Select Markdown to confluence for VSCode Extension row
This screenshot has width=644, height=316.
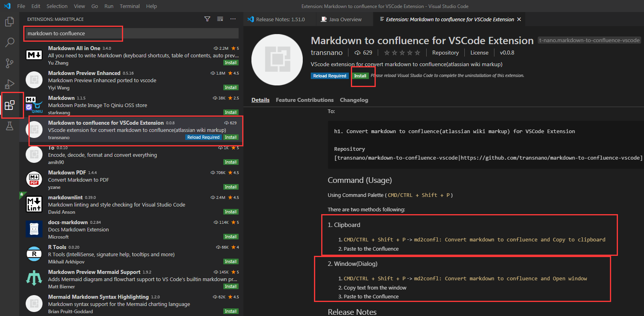point(131,130)
